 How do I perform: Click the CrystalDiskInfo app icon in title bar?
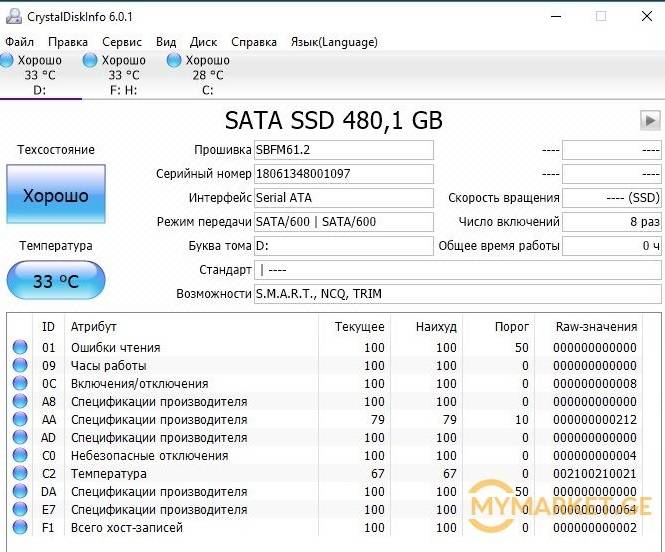14,16
